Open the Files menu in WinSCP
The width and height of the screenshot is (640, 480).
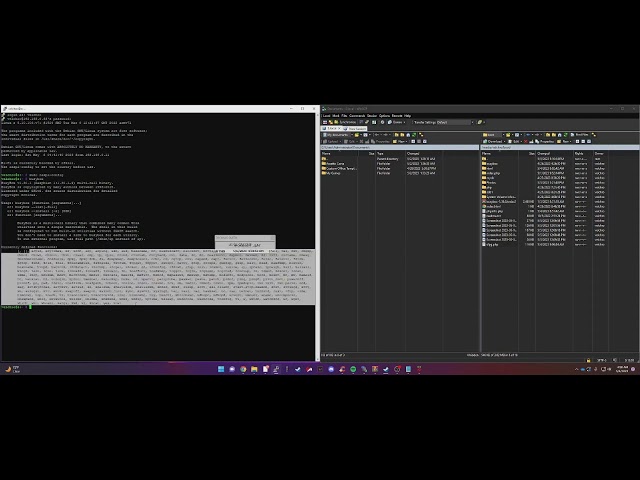click(344, 116)
